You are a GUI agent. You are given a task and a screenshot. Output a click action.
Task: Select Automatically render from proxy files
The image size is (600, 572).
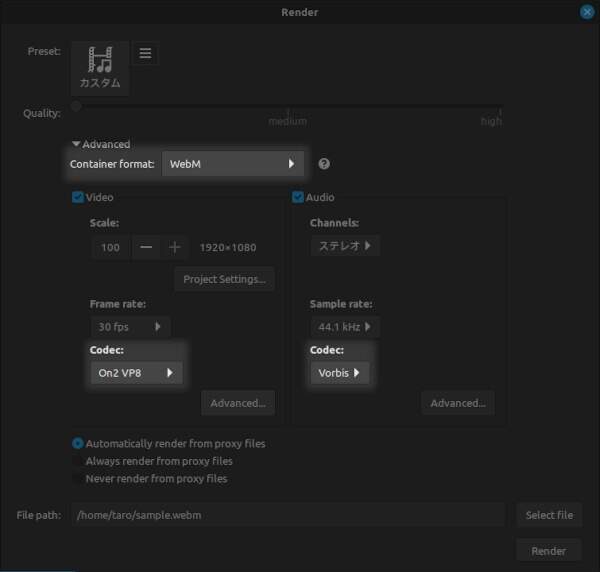78,443
